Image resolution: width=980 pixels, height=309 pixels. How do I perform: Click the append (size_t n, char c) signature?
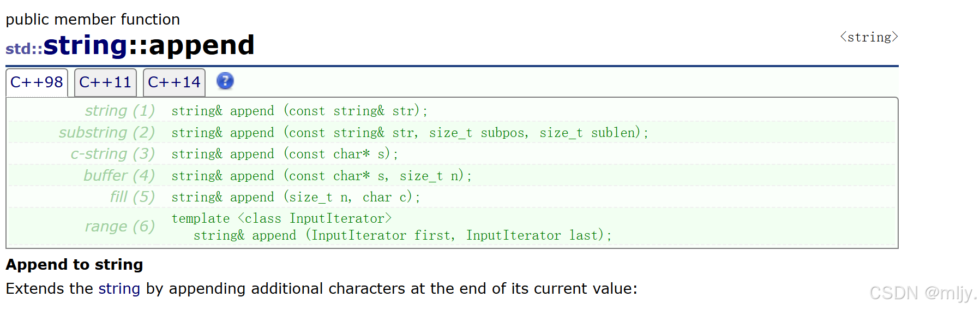pyautogui.click(x=296, y=197)
